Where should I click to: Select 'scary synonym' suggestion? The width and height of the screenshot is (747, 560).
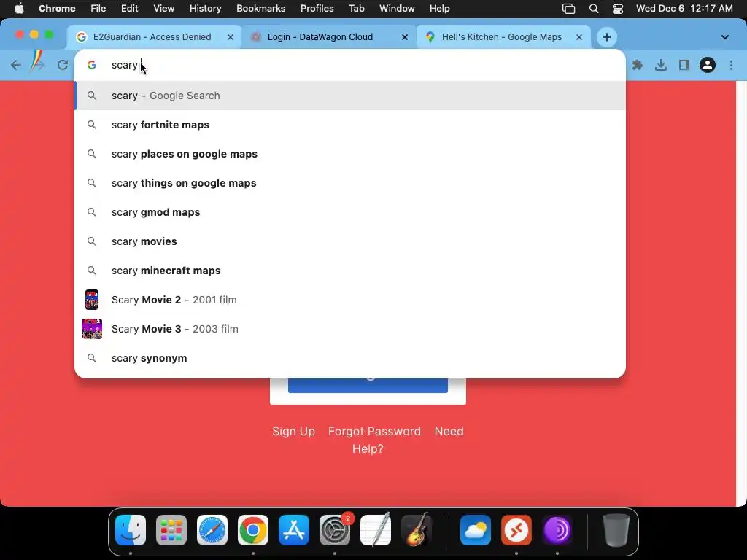point(349,358)
